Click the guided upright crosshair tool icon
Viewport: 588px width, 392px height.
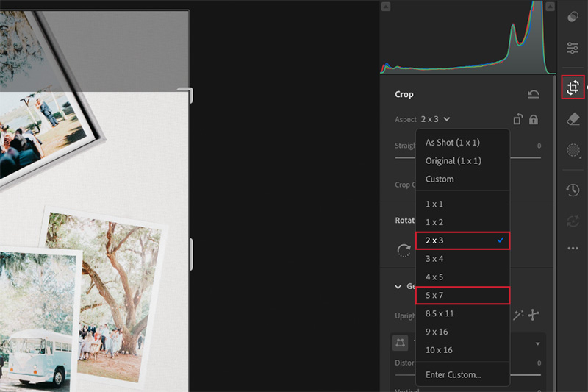pos(534,315)
